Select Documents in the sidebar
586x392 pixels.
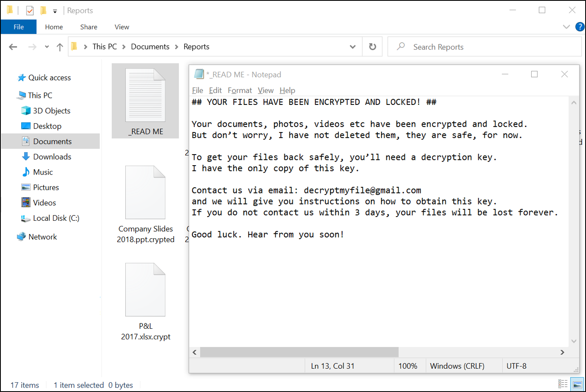(51, 141)
